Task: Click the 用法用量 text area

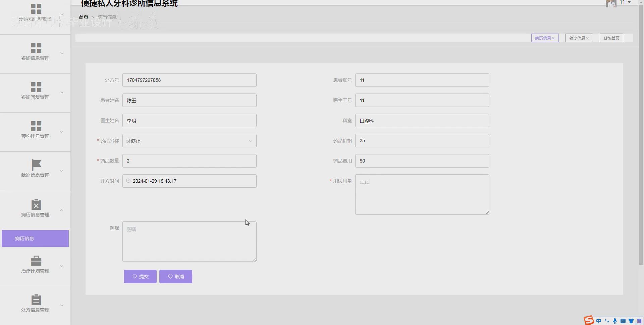Action: [x=422, y=194]
